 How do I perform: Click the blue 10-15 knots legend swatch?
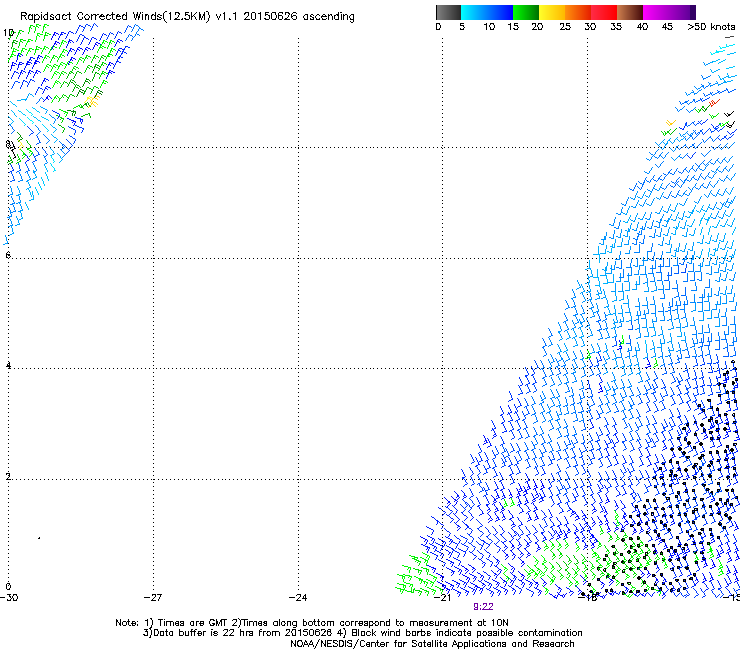500,12
